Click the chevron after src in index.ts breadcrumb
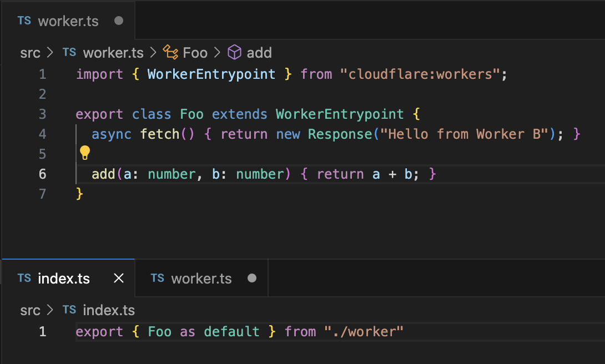605x364 pixels. click(x=50, y=310)
